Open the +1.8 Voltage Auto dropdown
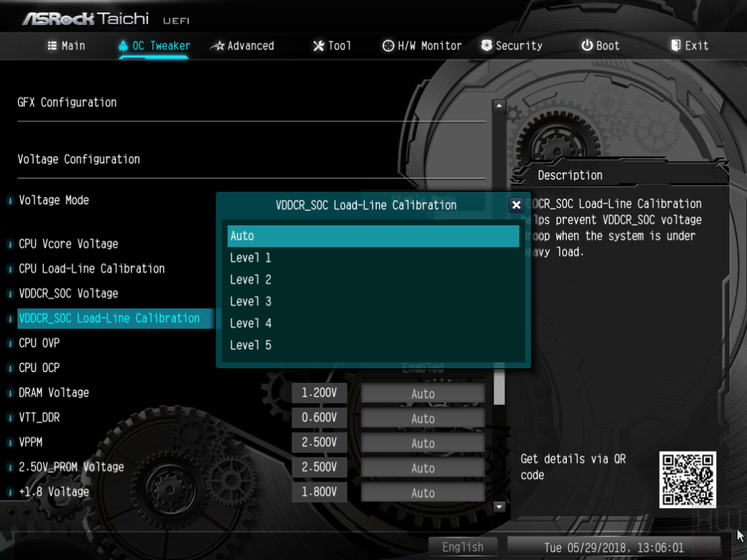The image size is (747, 560). (x=423, y=493)
